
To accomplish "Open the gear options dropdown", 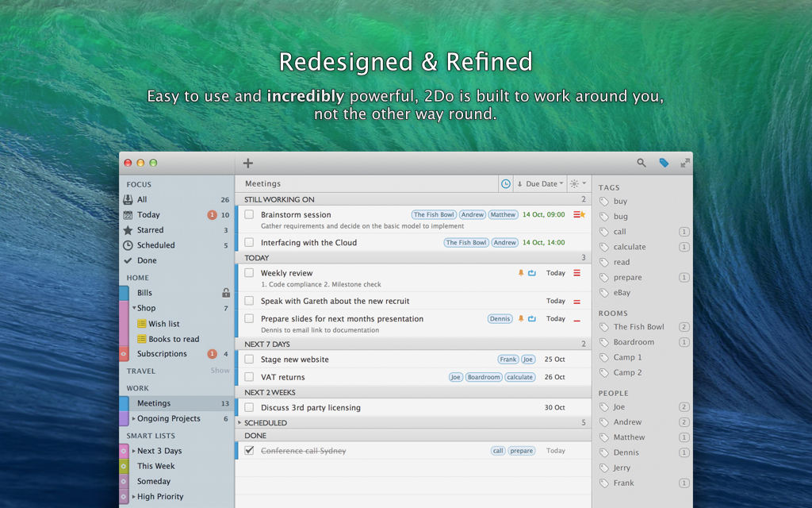I will tap(578, 183).
